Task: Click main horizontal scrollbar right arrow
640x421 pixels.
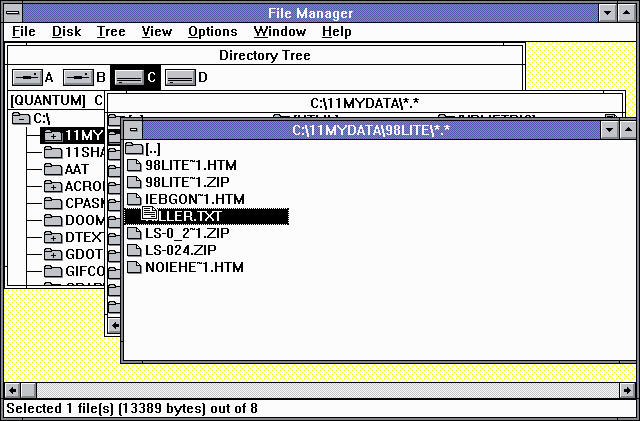Action: tap(627, 390)
